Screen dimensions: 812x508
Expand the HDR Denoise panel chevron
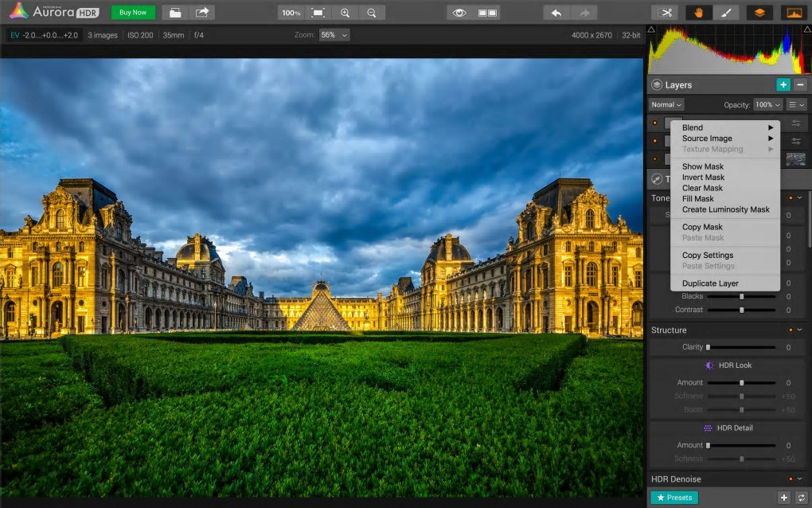[800, 479]
